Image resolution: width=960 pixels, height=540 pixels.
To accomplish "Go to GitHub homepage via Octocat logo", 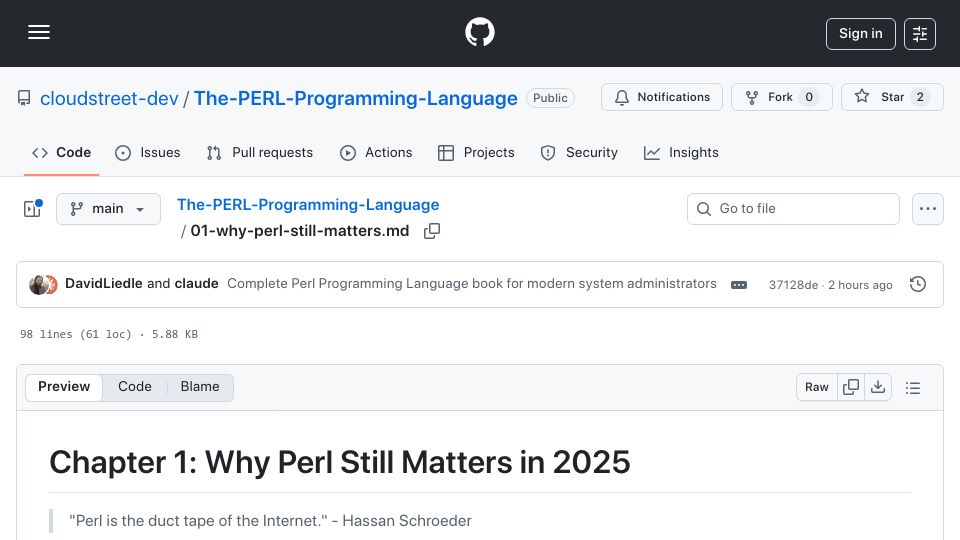I will click(479, 32).
